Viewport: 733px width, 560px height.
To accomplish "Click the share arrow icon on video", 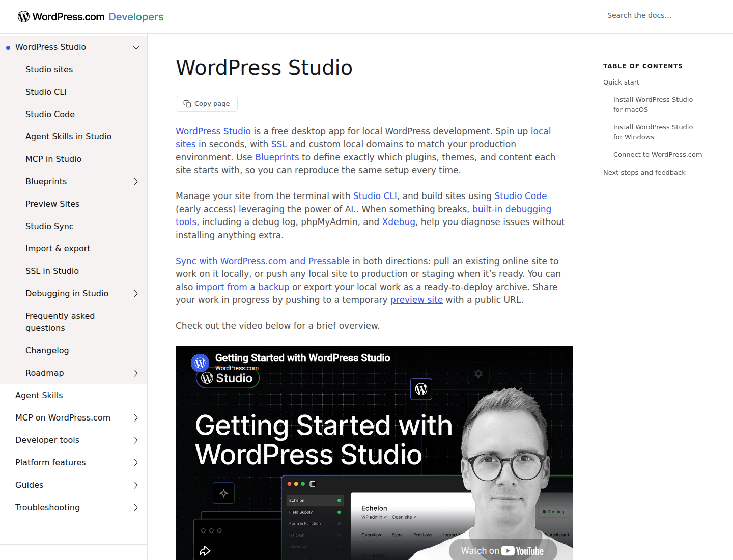I will [x=205, y=551].
